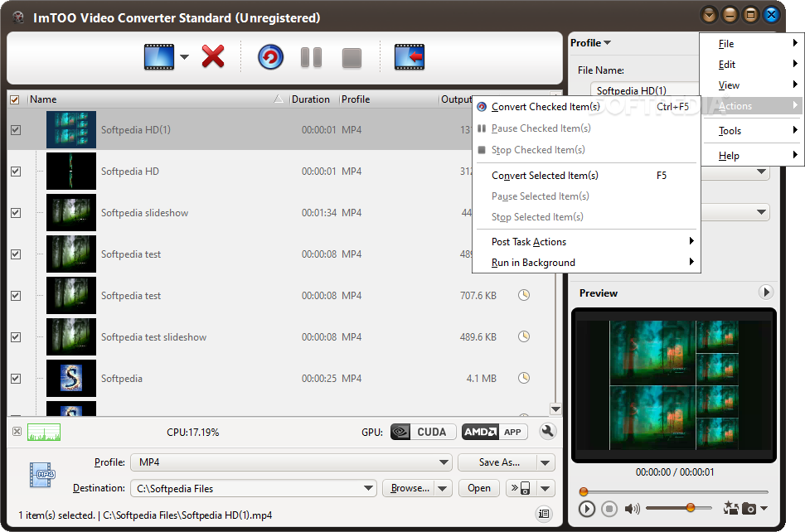The height and width of the screenshot is (532, 805).
Task: Uncheck the Softpedia HD(1) checkbox
Action: coord(16,130)
